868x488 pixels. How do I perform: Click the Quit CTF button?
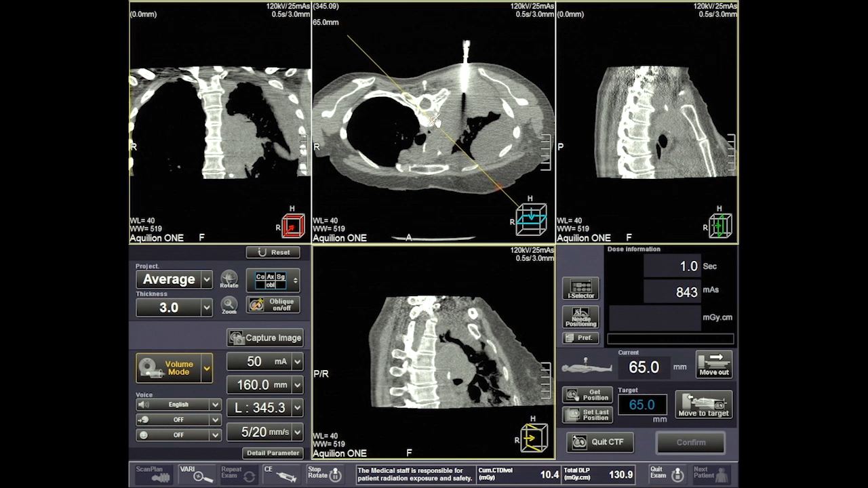click(600, 442)
